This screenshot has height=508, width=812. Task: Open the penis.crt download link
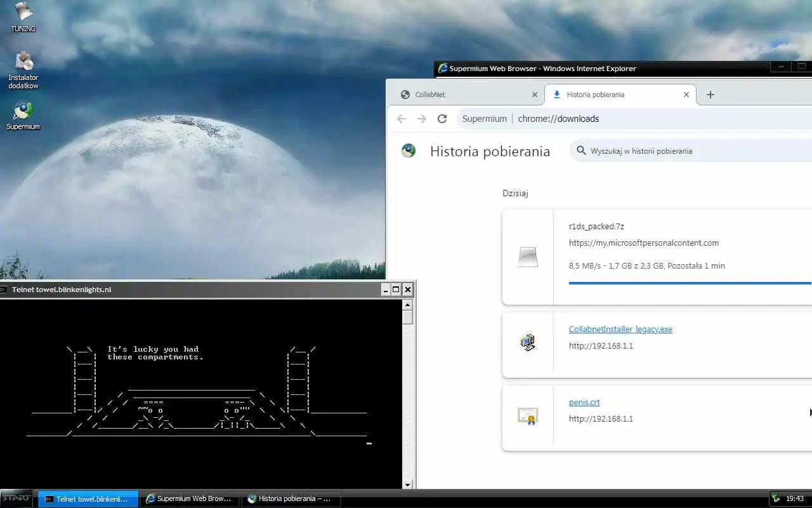click(584, 403)
